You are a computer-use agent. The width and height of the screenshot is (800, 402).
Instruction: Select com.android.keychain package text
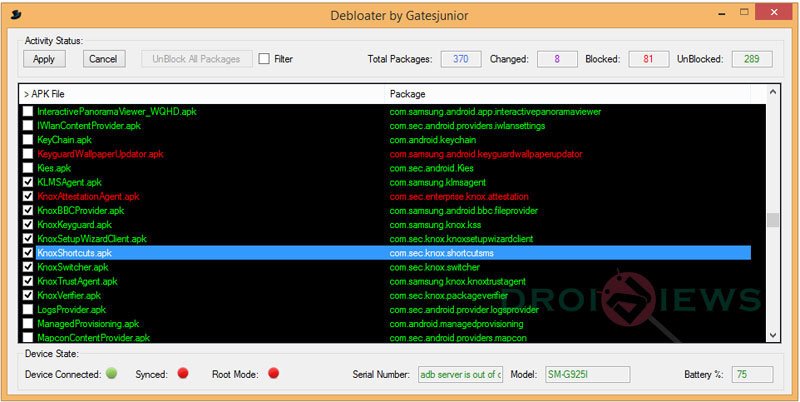(433, 139)
